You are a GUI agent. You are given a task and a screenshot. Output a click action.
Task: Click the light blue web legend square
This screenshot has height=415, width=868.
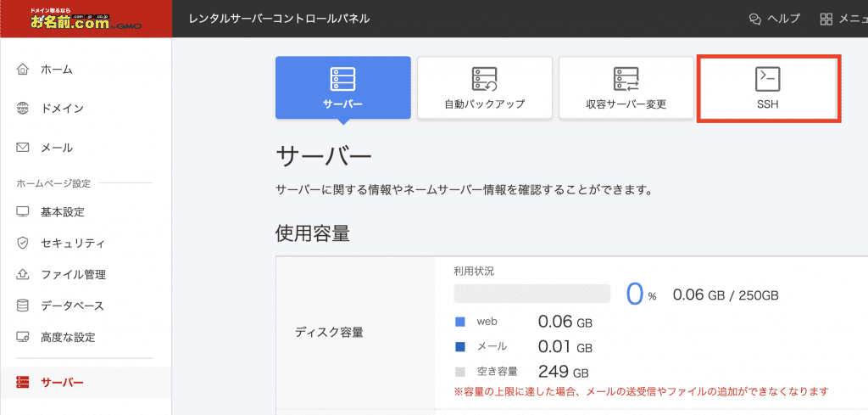click(x=459, y=322)
